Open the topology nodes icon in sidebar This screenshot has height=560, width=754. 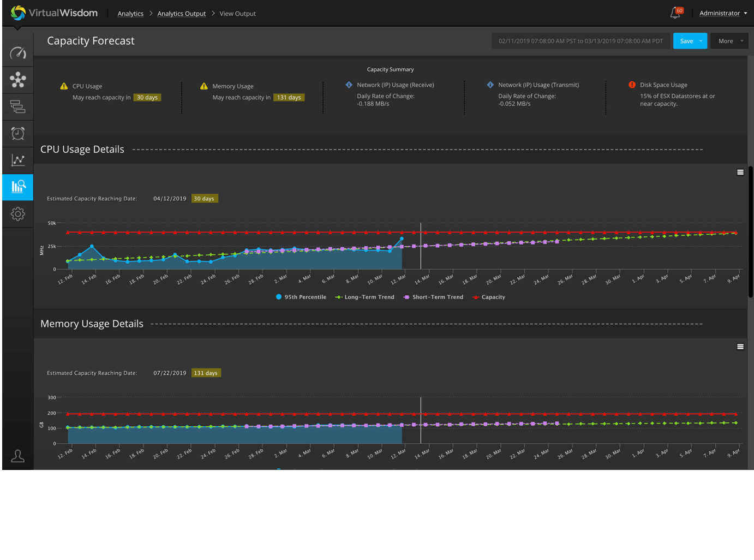click(x=17, y=80)
